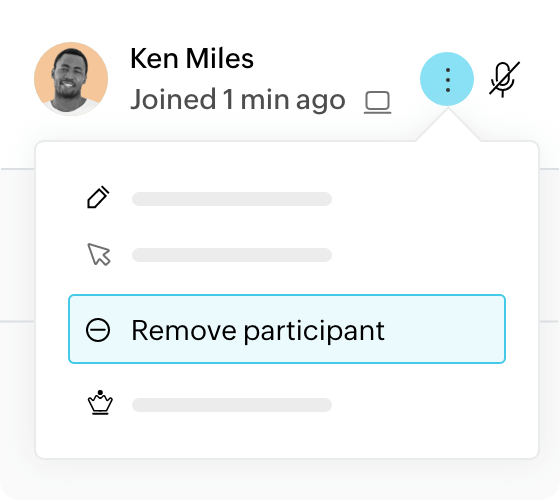The height and width of the screenshot is (500, 560).
Task: Select the crown host icon
Action: coord(100,402)
